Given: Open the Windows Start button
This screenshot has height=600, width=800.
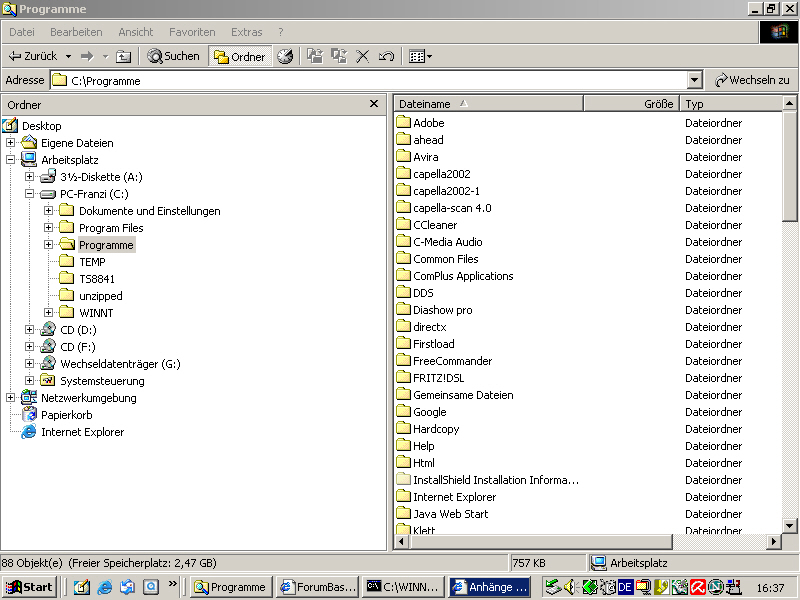Looking at the screenshot, I should tap(29, 587).
